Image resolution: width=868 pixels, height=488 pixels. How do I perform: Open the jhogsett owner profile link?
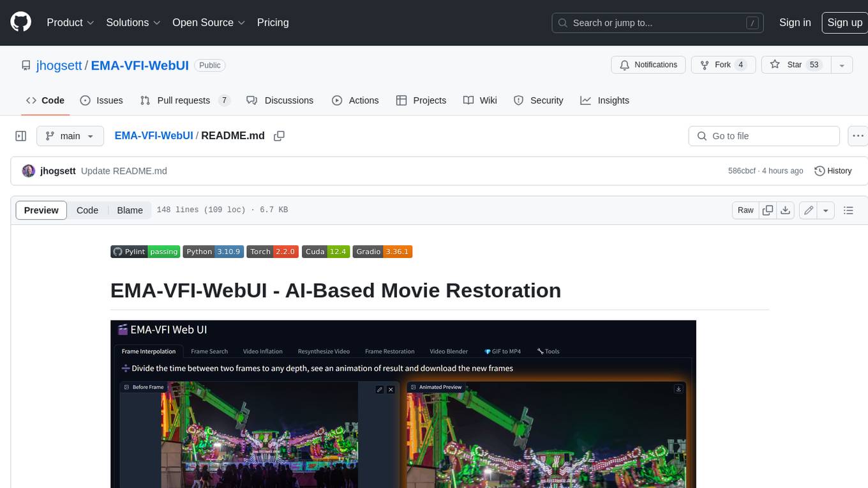pos(60,65)
